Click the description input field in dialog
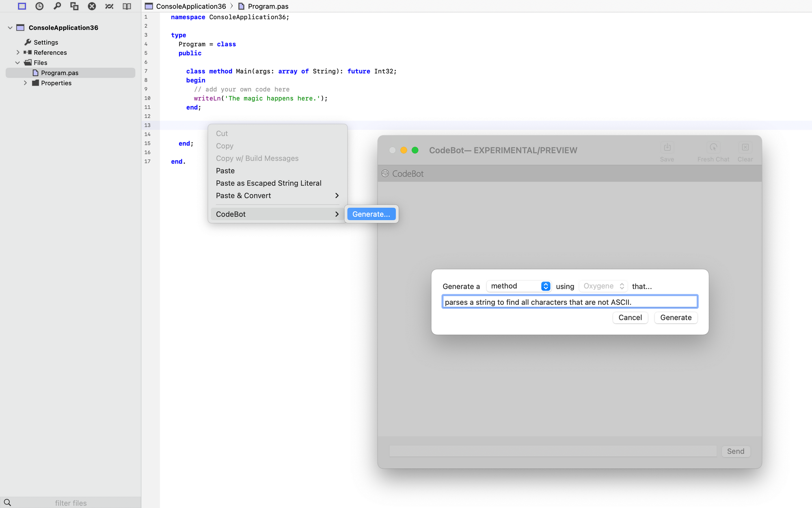 (570, 302)
